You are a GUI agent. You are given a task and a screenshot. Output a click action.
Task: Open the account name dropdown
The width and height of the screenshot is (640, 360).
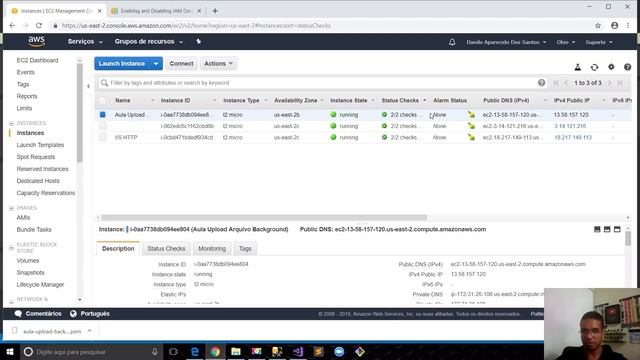click(x=506, y=42)
